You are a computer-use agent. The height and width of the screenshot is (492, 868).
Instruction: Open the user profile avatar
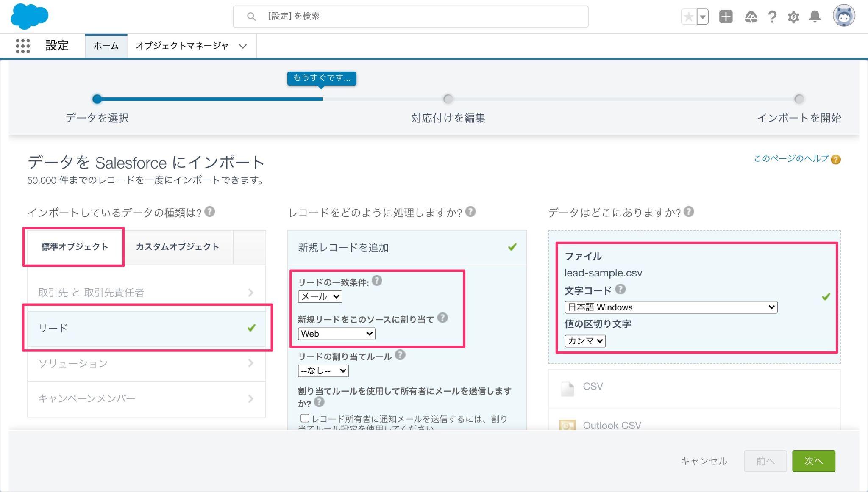(844, 16)
